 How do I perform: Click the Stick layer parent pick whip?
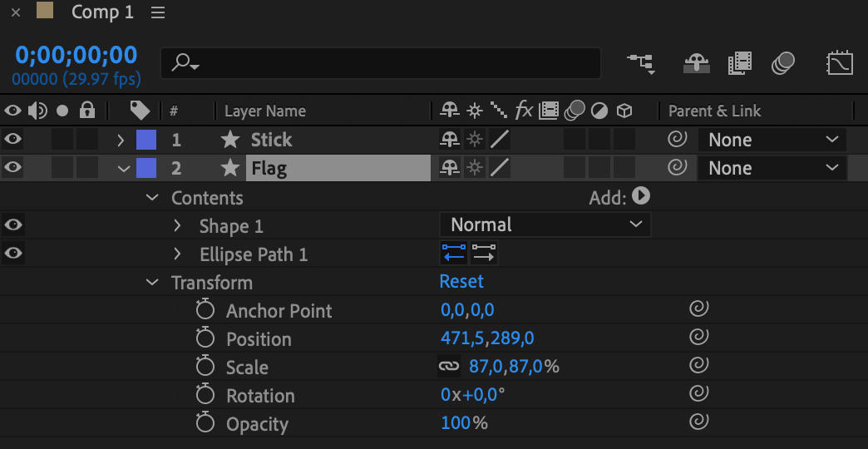point(678,140)
